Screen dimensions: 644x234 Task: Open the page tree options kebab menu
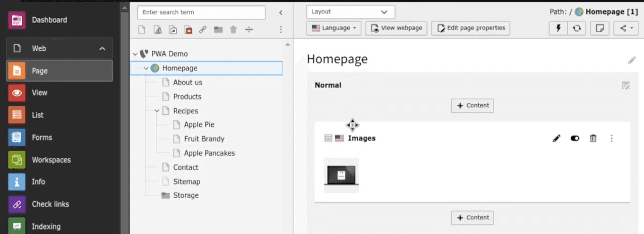click(281, 30)
